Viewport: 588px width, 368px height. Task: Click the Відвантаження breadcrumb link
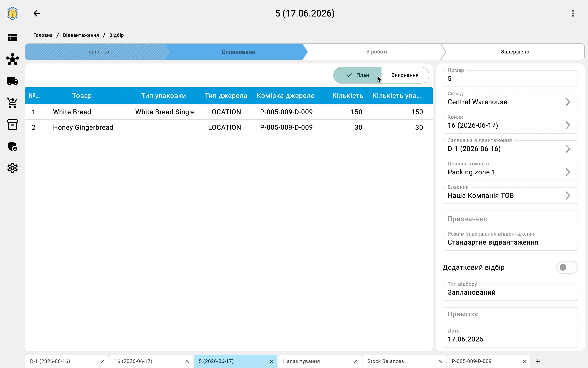click(x=81, y=35)
